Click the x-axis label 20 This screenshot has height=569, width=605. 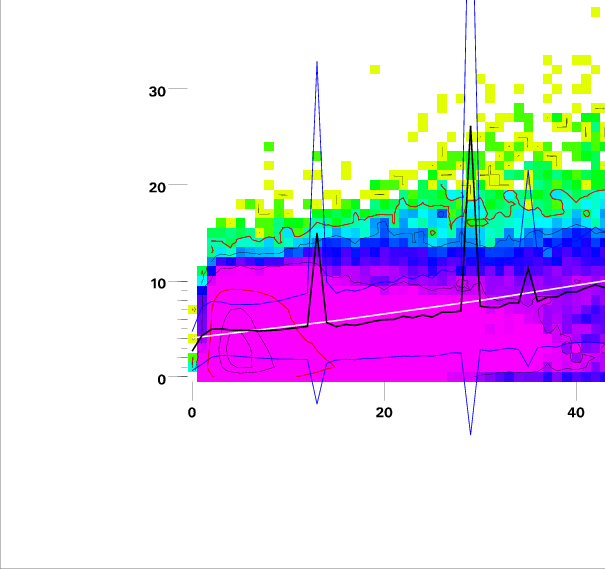point(383,411)
